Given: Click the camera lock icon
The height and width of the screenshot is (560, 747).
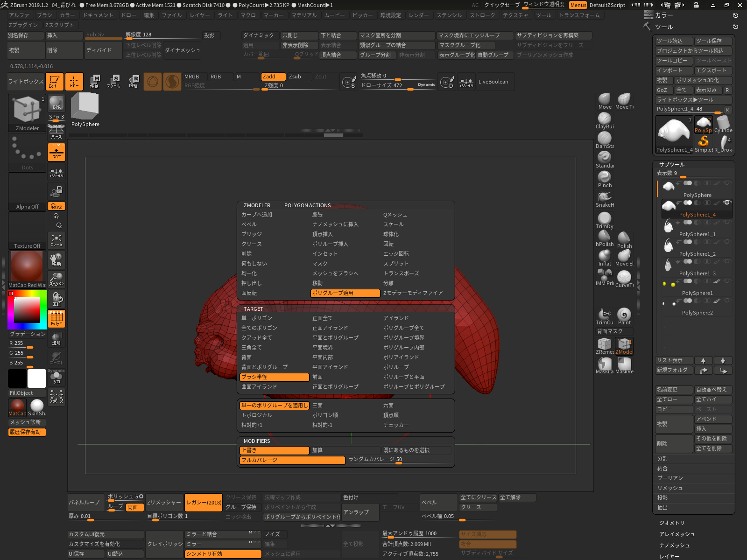Looking at the screenshot, I should pyautogui.click(x=56, y=191).
